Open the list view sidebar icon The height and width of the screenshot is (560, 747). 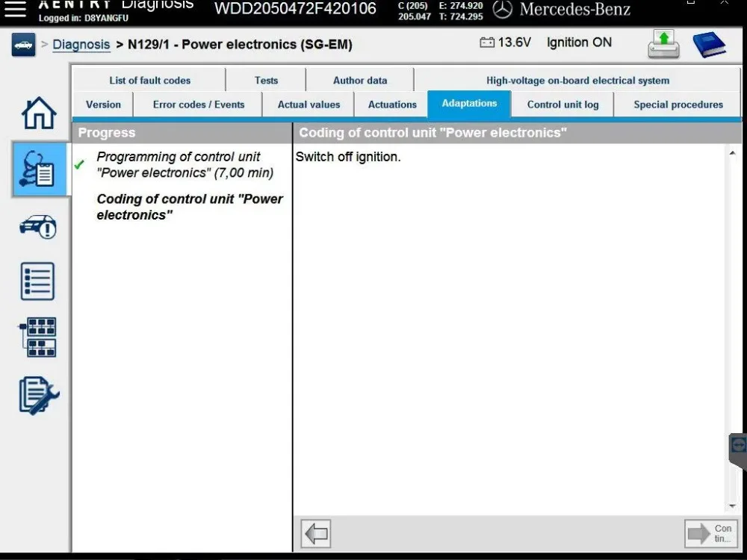37,281
